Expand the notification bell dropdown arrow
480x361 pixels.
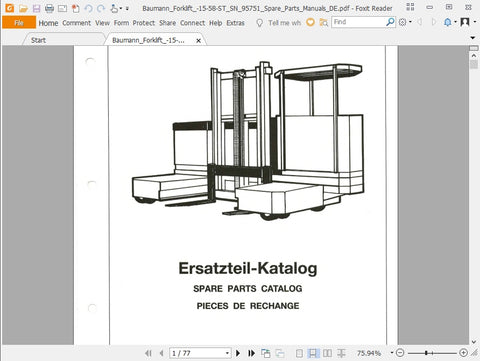tap(455, 22)
